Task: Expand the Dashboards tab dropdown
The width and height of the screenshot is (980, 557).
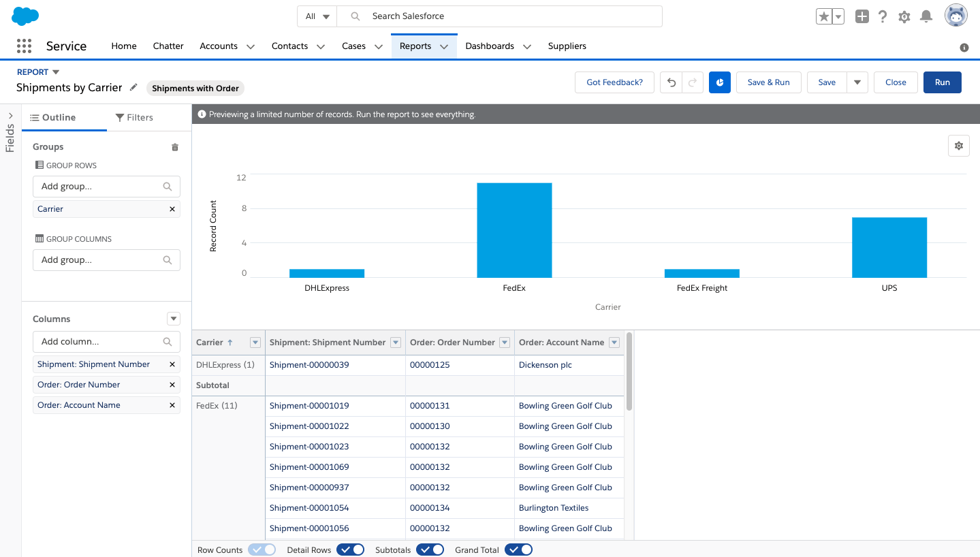Action: pyautogui.click(x=527, y=46)
